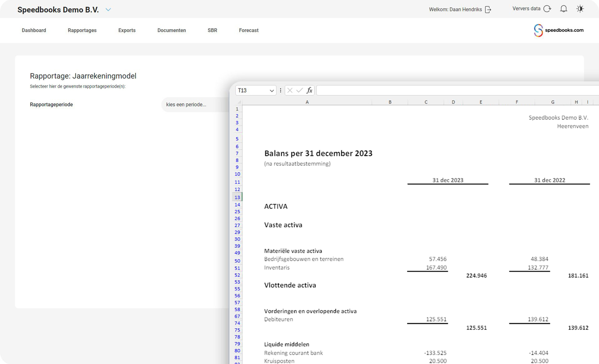Go to the Dashboard tab
Screen dimensions: 599x364
point(34,30)
